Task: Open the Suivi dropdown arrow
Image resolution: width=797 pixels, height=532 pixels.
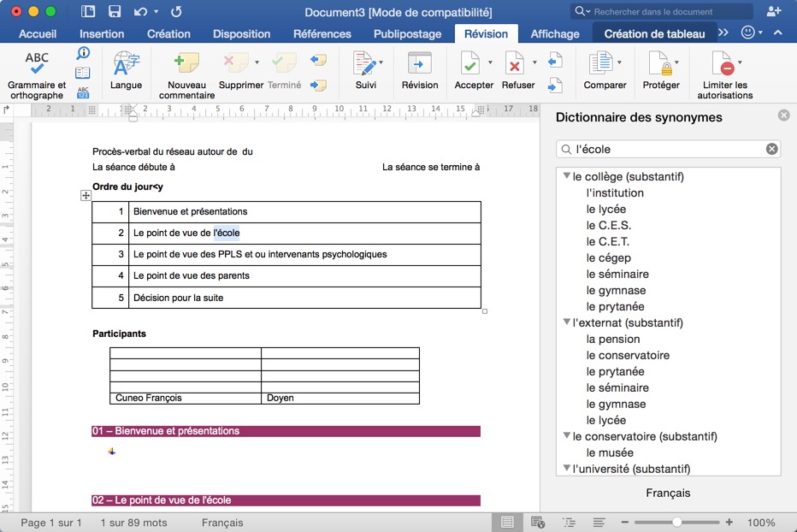Action: 381,62
